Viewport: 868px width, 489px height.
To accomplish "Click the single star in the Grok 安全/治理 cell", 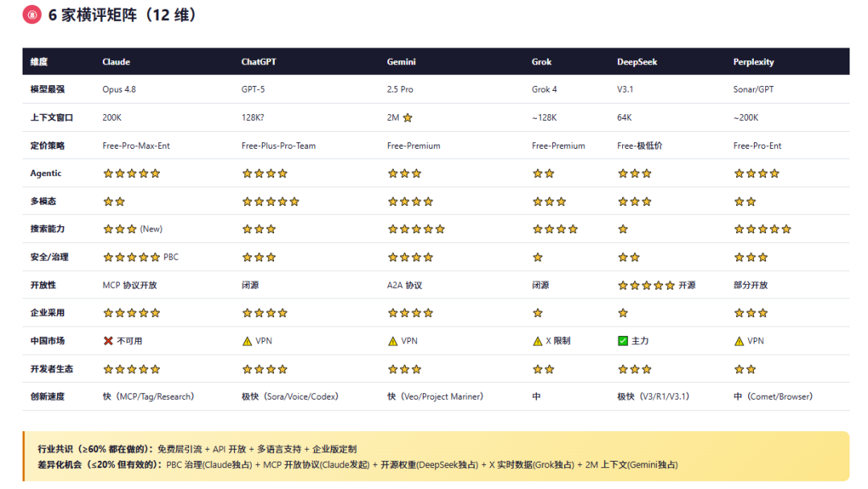I will (538, 257).
